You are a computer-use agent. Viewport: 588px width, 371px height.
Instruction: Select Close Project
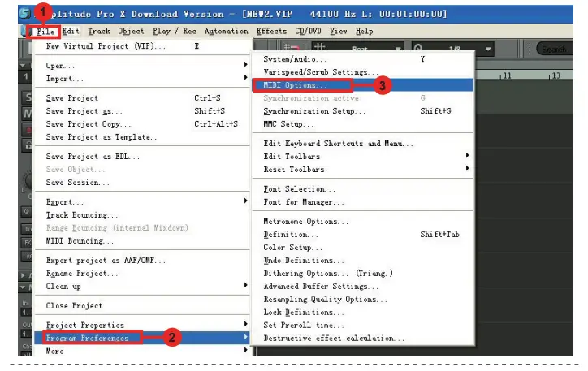[142, 306]
